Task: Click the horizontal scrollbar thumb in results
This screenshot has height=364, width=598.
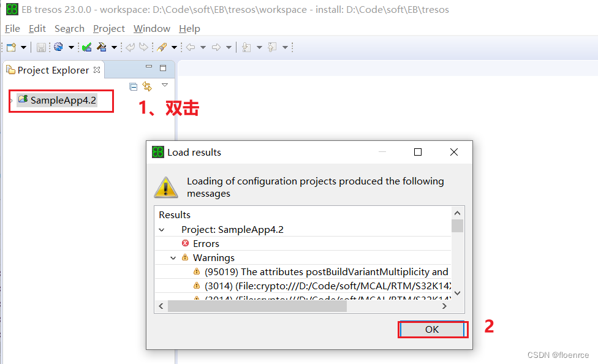Action: point(257,306)
